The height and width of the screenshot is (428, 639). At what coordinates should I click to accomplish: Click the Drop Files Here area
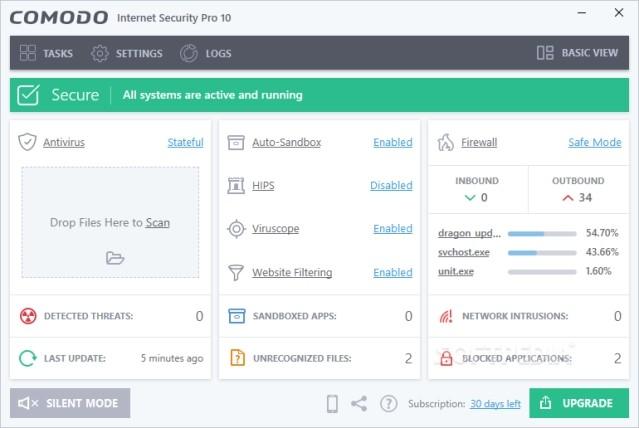point(110,222)
